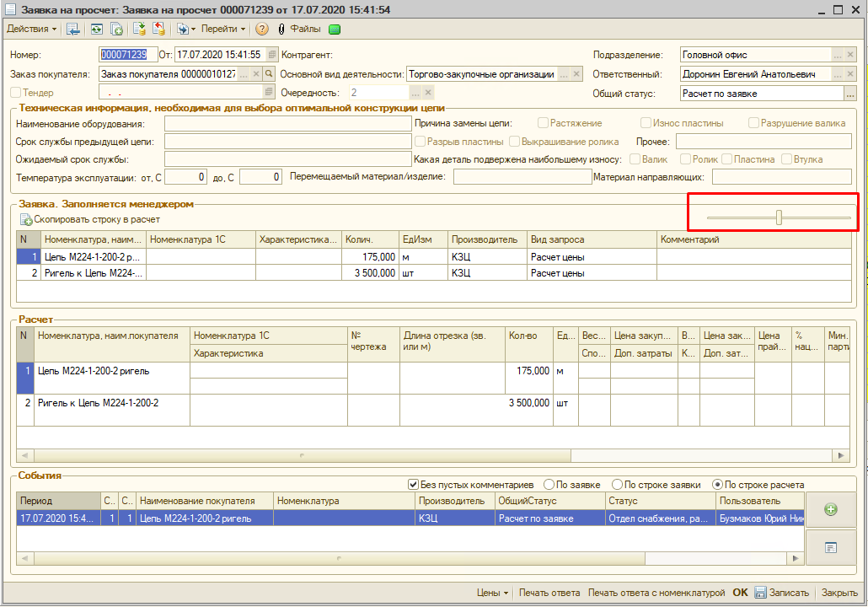Open selection '...' for Очередность field
Viewport: 868px width, 607px height.
pyautogui.click(x=415, y=93)
